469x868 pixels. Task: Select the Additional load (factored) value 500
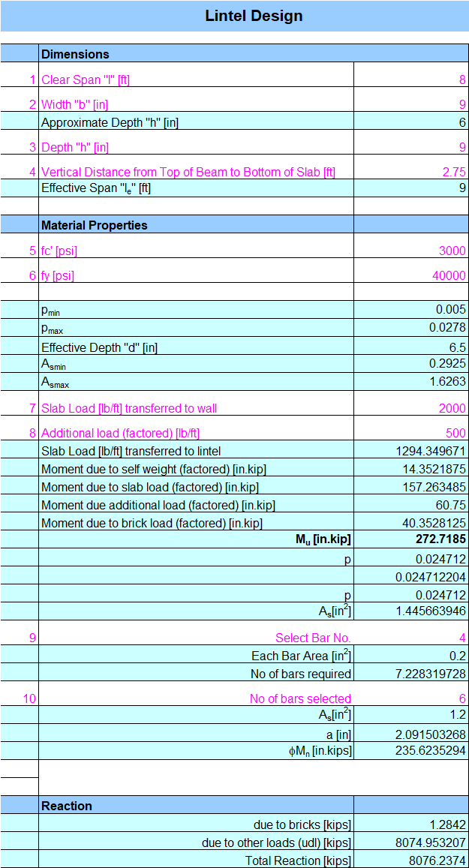click(411, 428)
